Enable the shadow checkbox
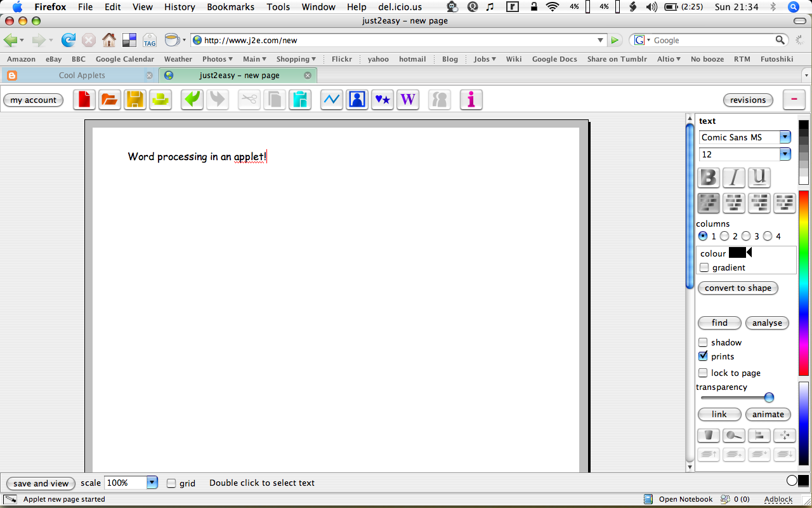812x508 pixels. click(703, 342)
